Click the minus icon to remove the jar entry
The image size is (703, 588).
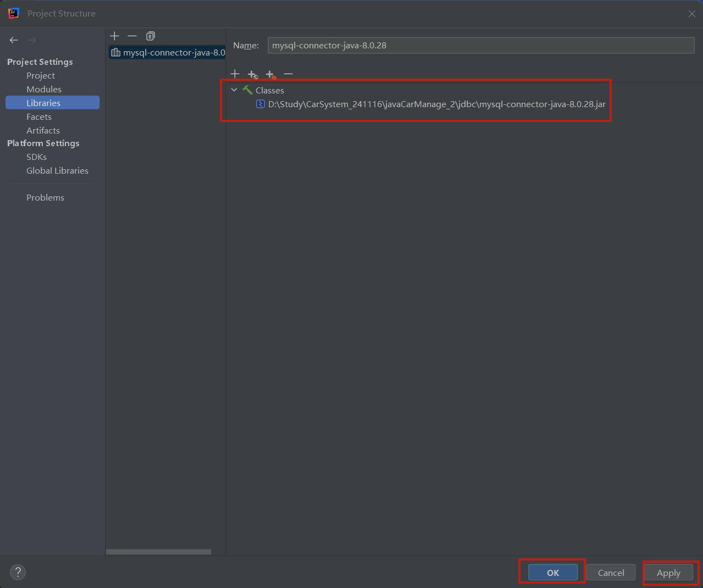point(288,74)
